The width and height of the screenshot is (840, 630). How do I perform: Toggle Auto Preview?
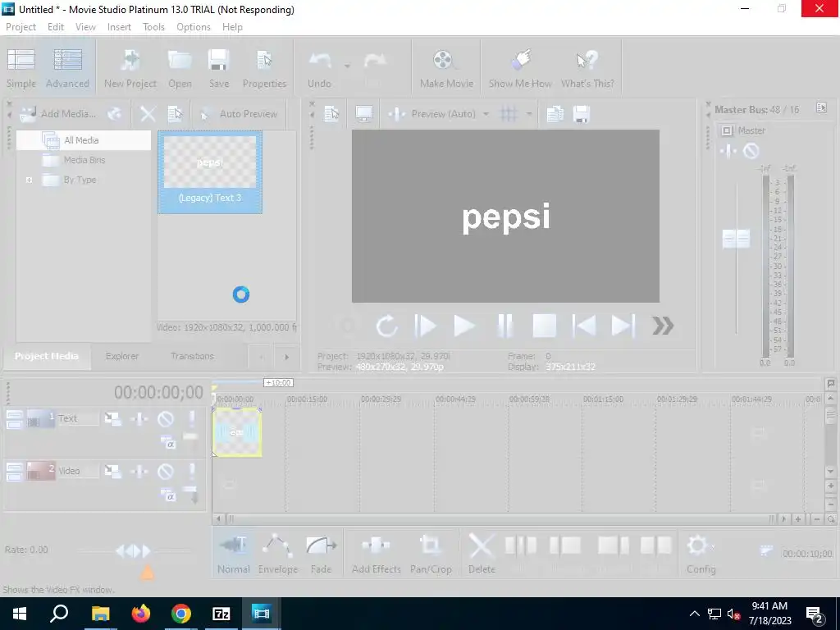pyautogui.click(x=239, y=113)
